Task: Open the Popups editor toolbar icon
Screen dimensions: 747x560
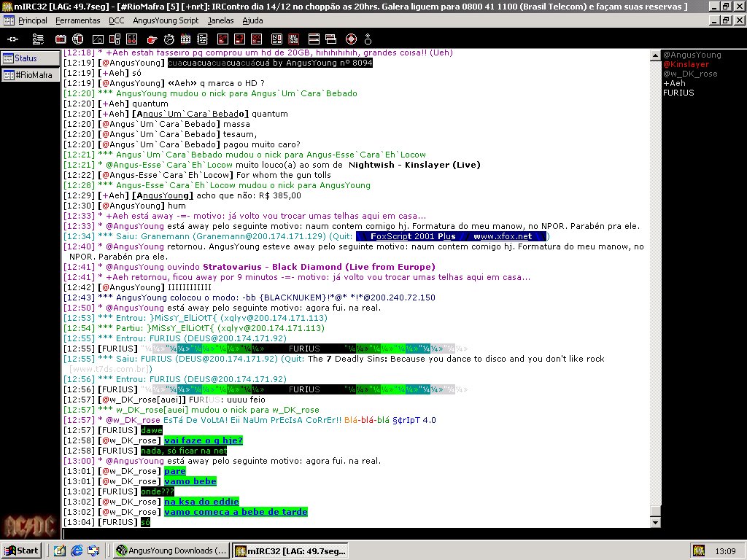Action: click(115, 39)
